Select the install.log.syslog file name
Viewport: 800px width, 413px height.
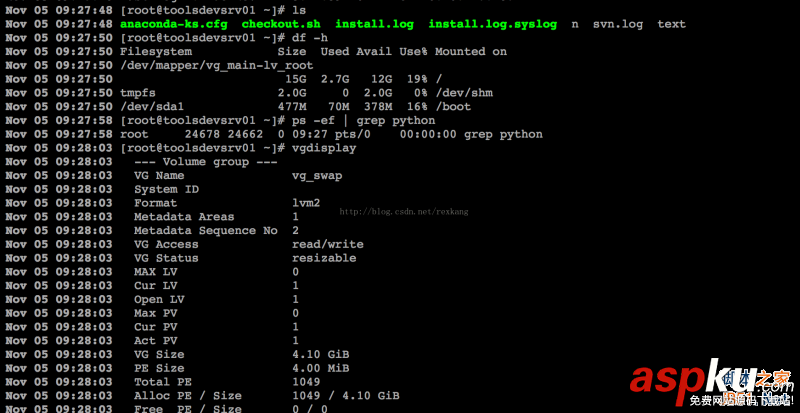coord(492,24)
